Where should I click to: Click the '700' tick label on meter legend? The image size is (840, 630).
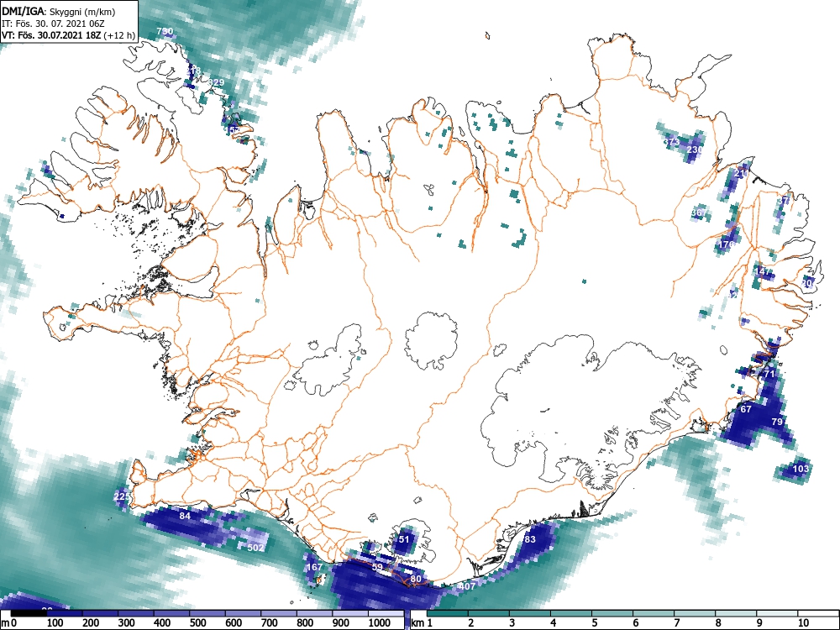[270, 623]
